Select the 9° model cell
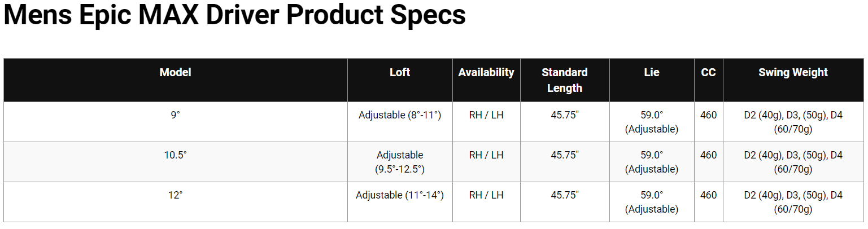 [x=175, y=115]
